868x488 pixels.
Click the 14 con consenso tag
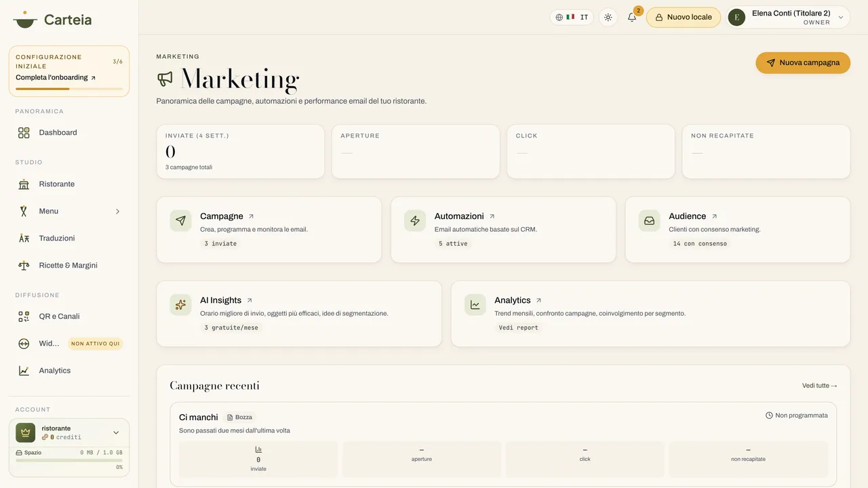click(700, 243)
